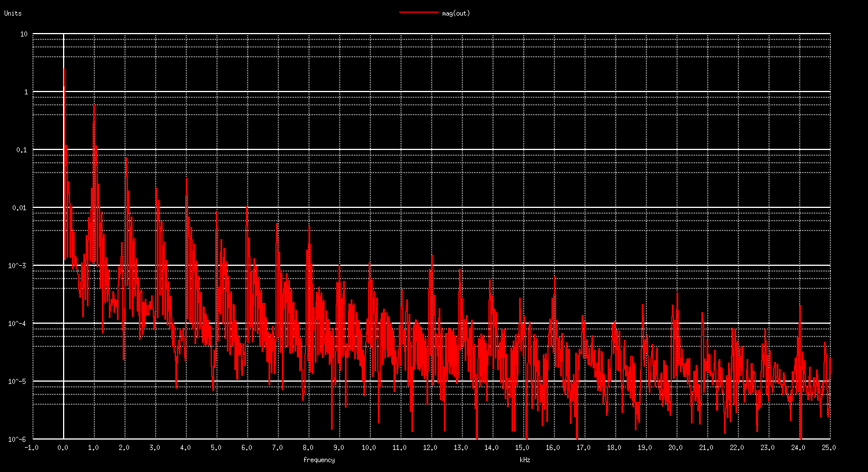The height and width of the screenshot is (472, 868).
Task: Click the x-axis tick label 2.0
Action: [124, 448]
